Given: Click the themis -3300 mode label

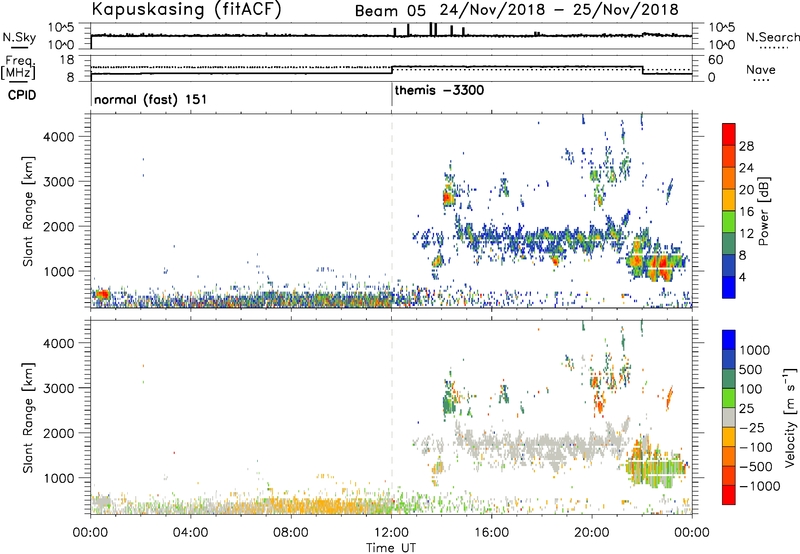Looking at the screenshot, I should click(439, 91).
